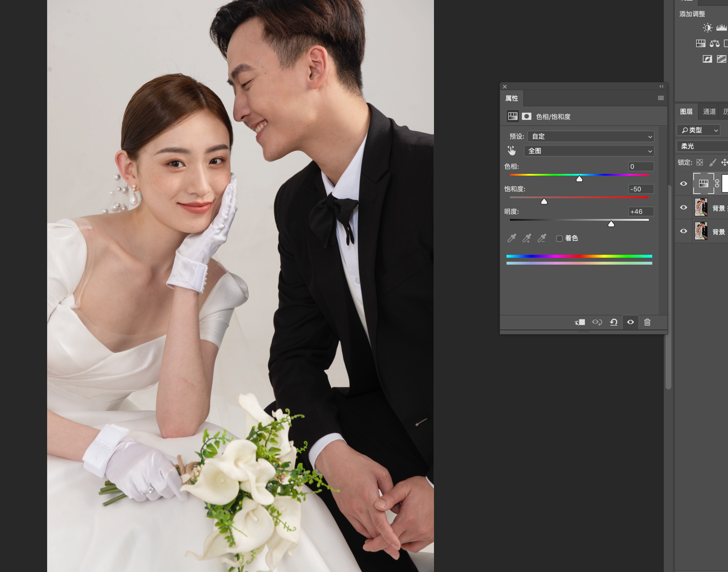The width and height of the screenshot is (728, 572).
Task: Add a Brightness/Contrast adjustment
Action: coord(707,28)
